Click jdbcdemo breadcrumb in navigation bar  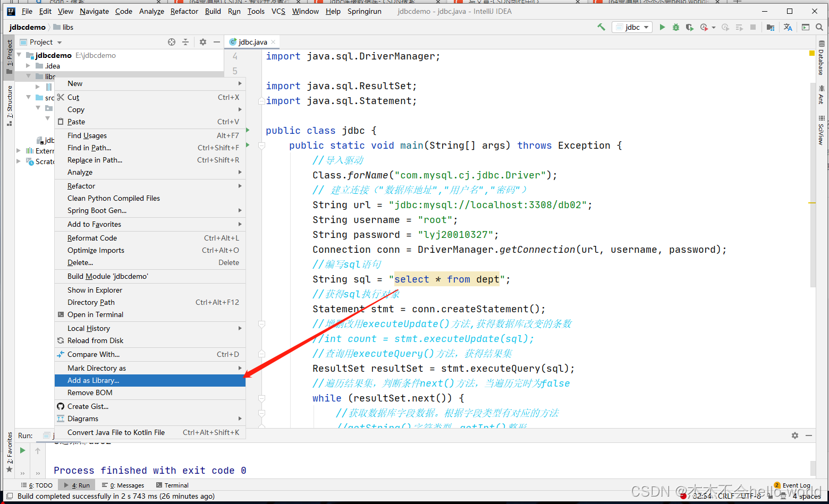click(27, 27)
